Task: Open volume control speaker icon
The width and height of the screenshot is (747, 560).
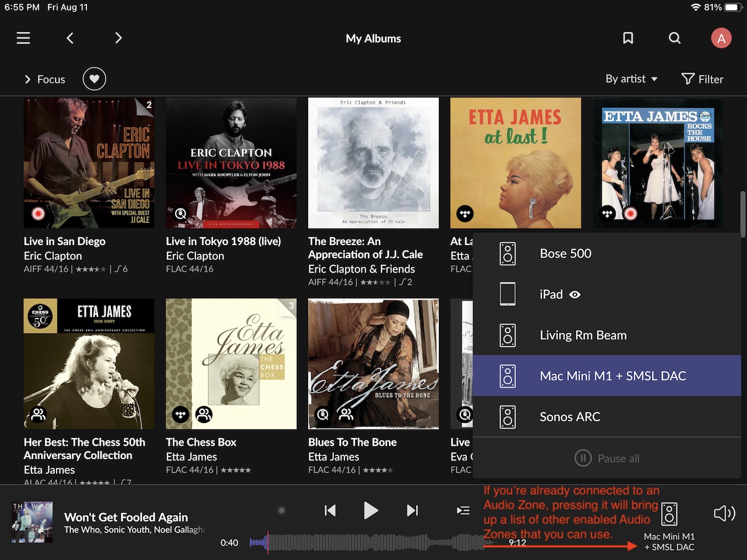Action: [724, 513]
